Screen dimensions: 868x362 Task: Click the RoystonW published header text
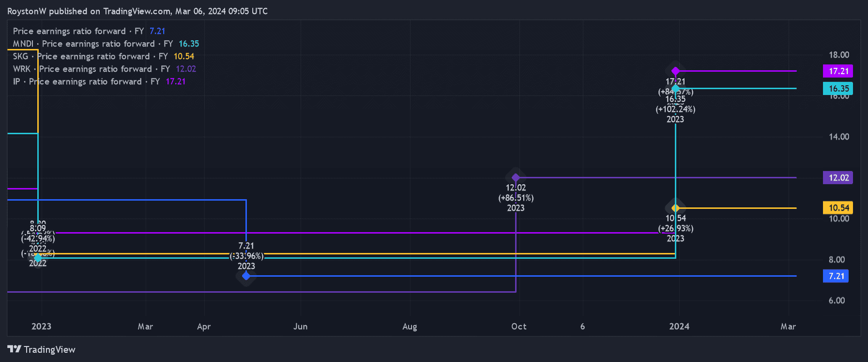click(137, 11)
